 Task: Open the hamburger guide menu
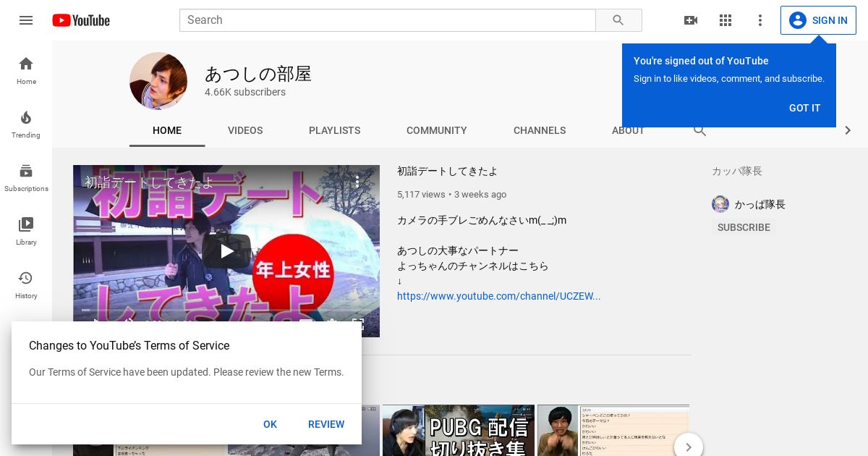coord(26,20)
